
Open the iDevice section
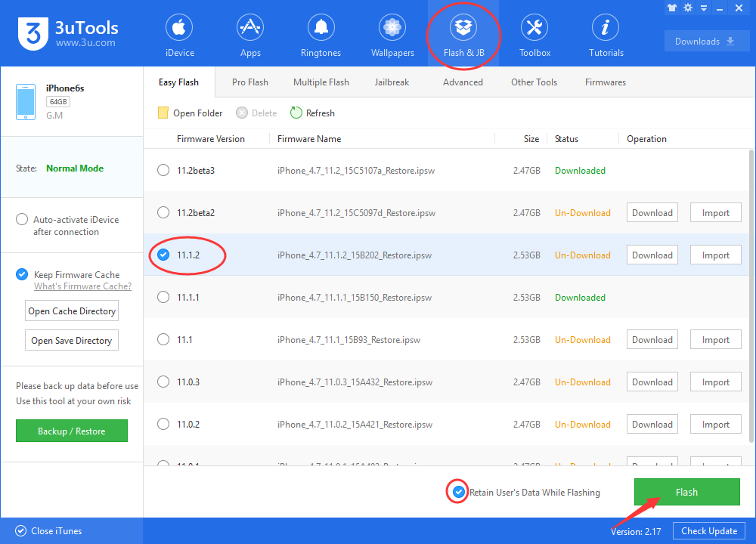[x=179, y=36]
